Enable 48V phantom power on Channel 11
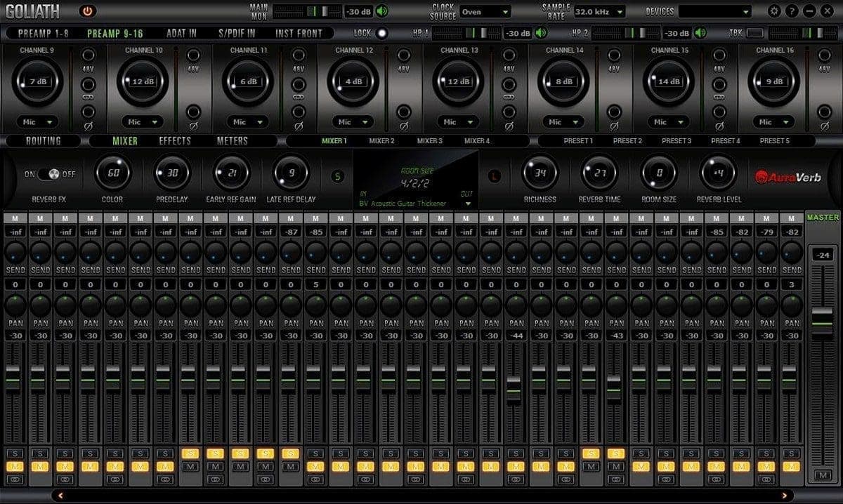The image size is (843, 504). 299,55
